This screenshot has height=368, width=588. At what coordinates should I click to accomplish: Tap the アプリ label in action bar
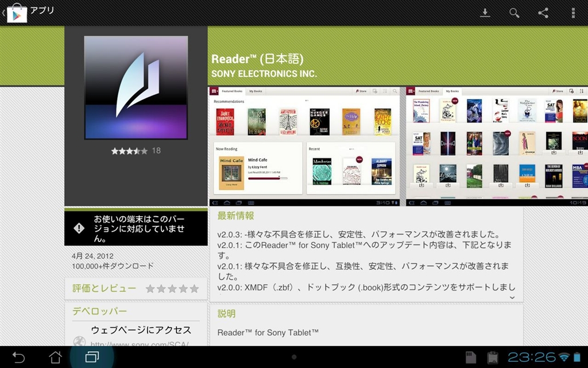coord(42,10)
